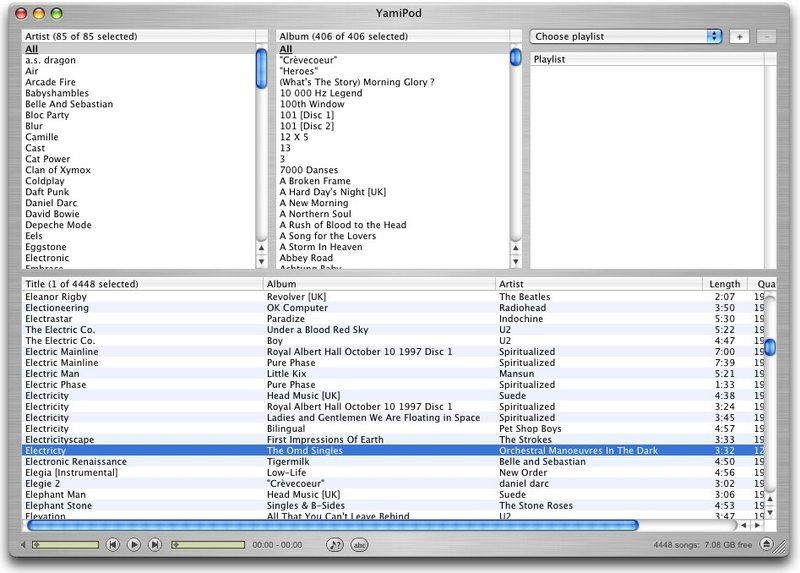Select song Eleanor Rigby
This screenshot has width=800, height=573.
click(x=393, y=296)
